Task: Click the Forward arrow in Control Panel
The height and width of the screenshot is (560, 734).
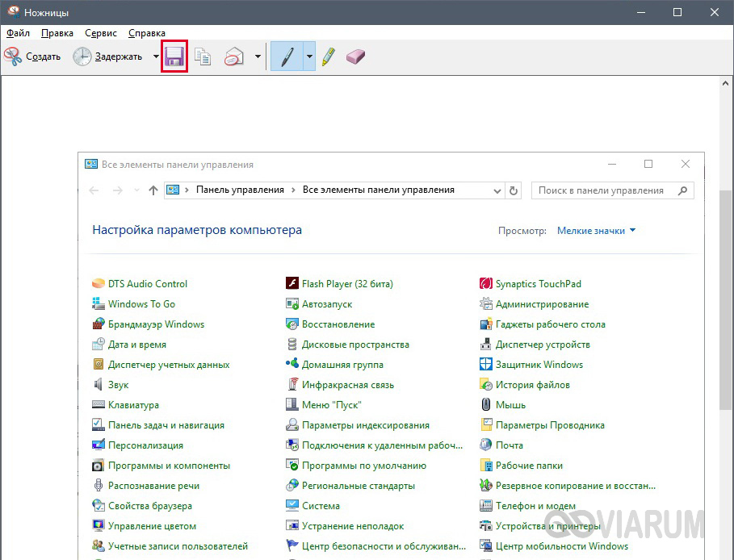Action: (x=118, y=190)
